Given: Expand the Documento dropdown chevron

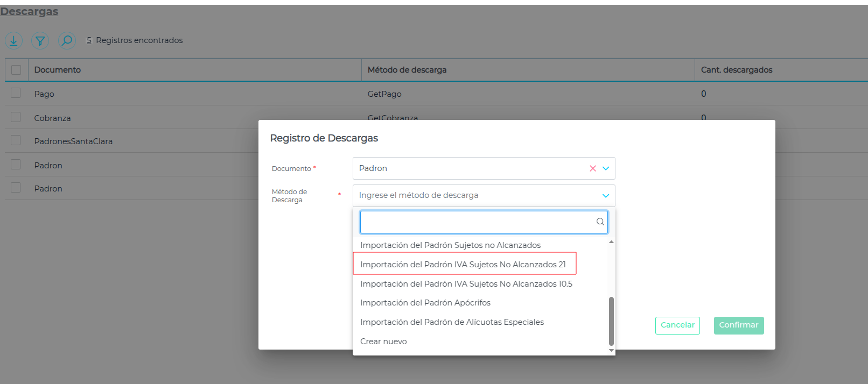Looking at the screenshot, I should pos(606,168).
